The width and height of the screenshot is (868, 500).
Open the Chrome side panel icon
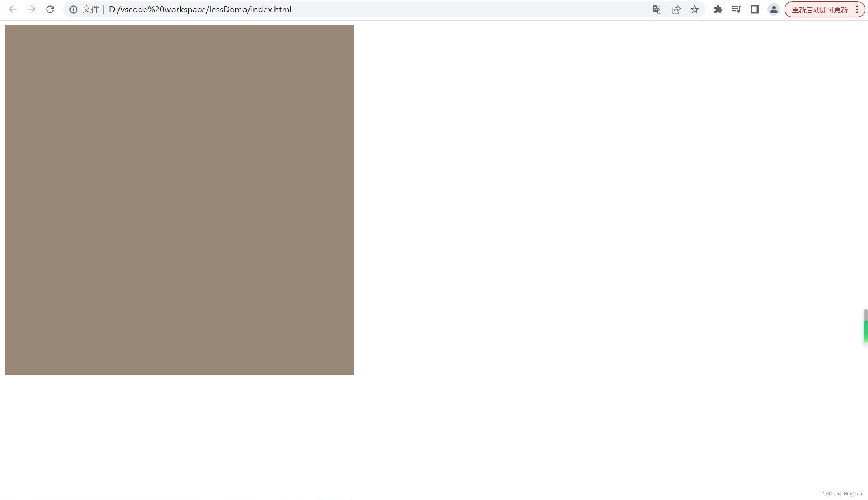click(x=755, y=9)
